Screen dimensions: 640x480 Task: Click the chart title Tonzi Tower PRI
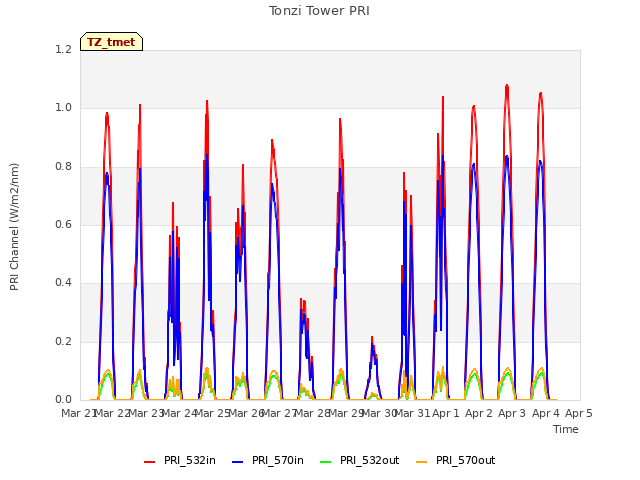319,11
